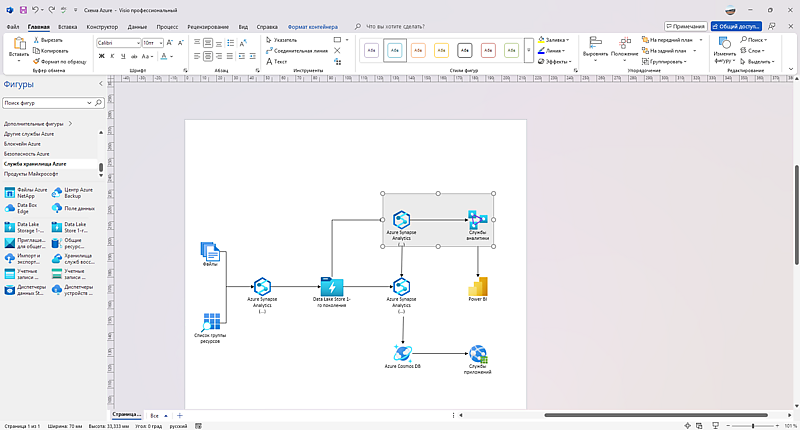Select the Центр Azure Backup stencil shape
Viewport: 800px width, 430px height.
point(72,193)
